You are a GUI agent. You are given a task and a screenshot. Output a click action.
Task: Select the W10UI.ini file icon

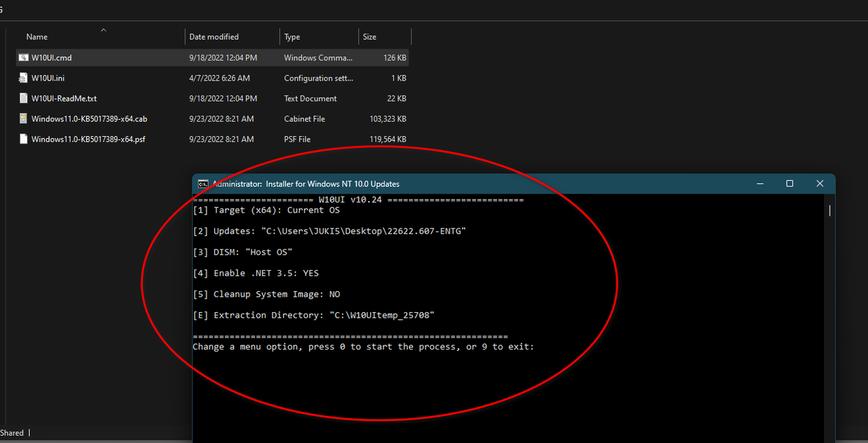[24, 78]
